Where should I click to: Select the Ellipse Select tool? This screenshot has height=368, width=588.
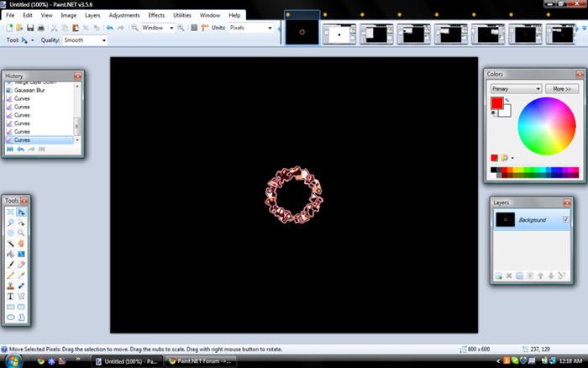click(x=10, y=233)
